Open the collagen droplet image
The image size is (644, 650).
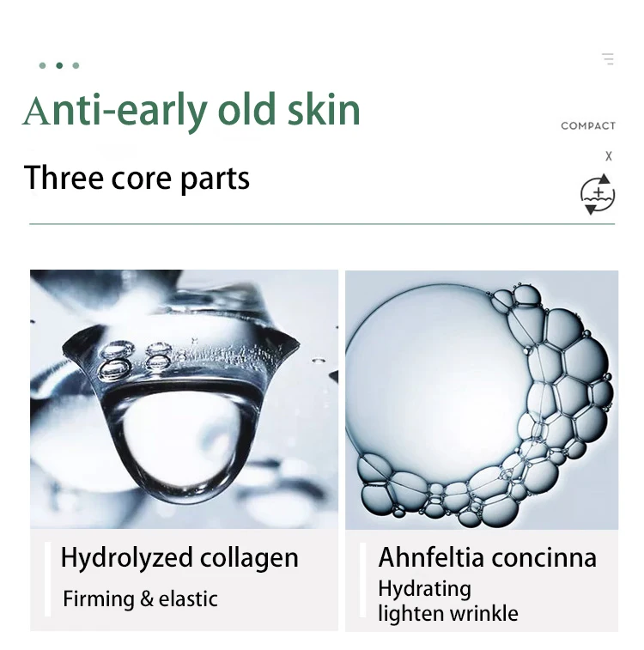tap(184, 399)
